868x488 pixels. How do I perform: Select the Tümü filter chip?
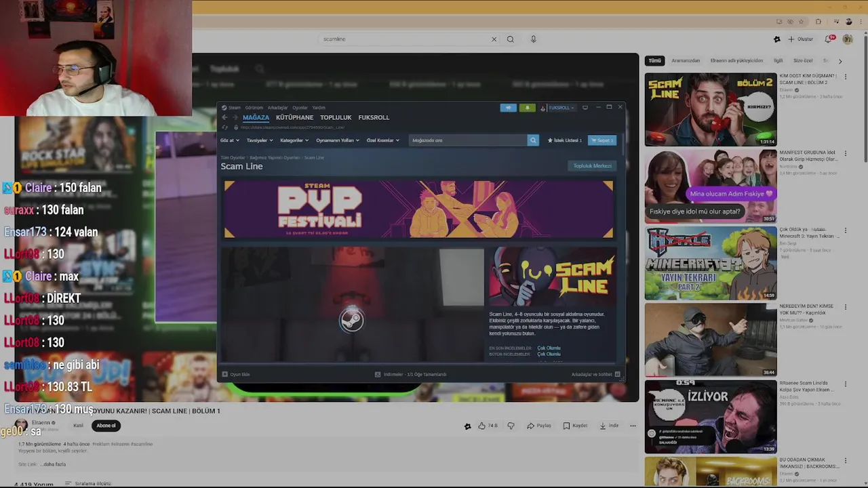[x=654, y=60]
